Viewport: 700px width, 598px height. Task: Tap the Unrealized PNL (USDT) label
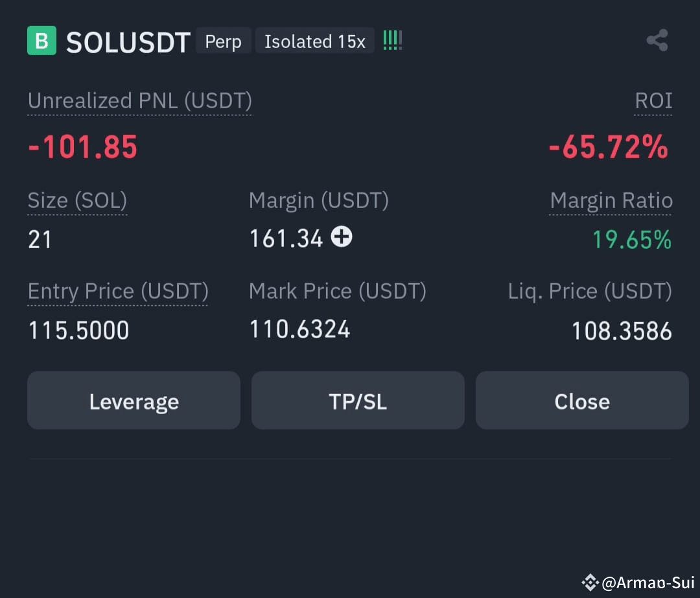(x=140, y=101)
